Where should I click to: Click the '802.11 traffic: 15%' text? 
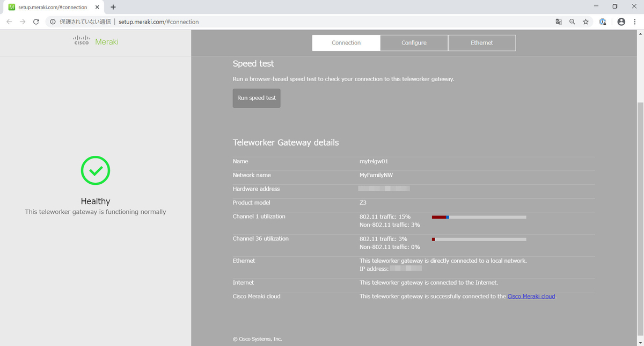point(385,217)
